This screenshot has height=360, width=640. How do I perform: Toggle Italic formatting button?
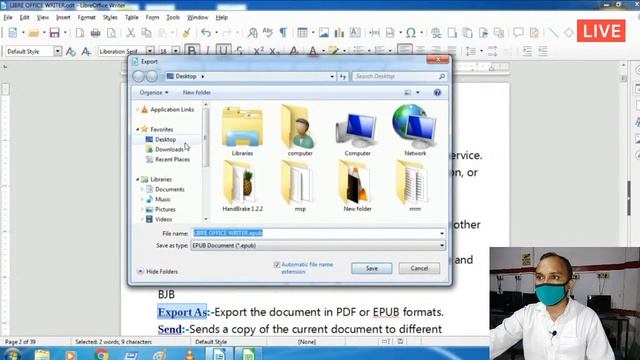tap(208, 51)
